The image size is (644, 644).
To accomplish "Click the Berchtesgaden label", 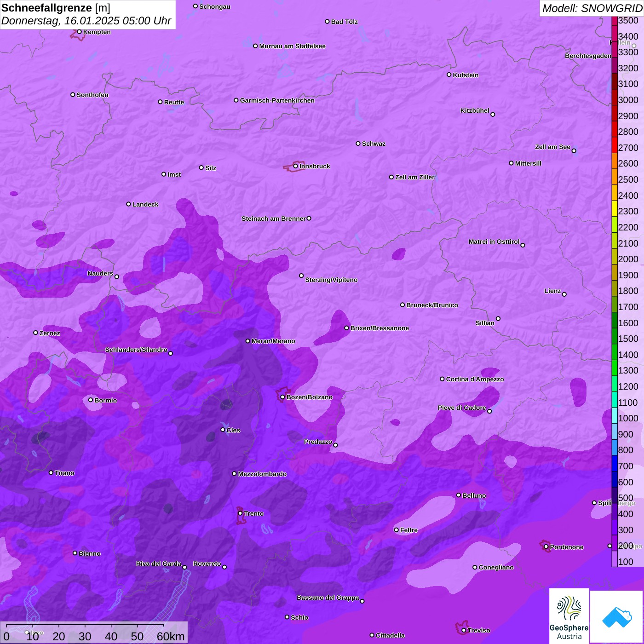I will pos(588,56).
